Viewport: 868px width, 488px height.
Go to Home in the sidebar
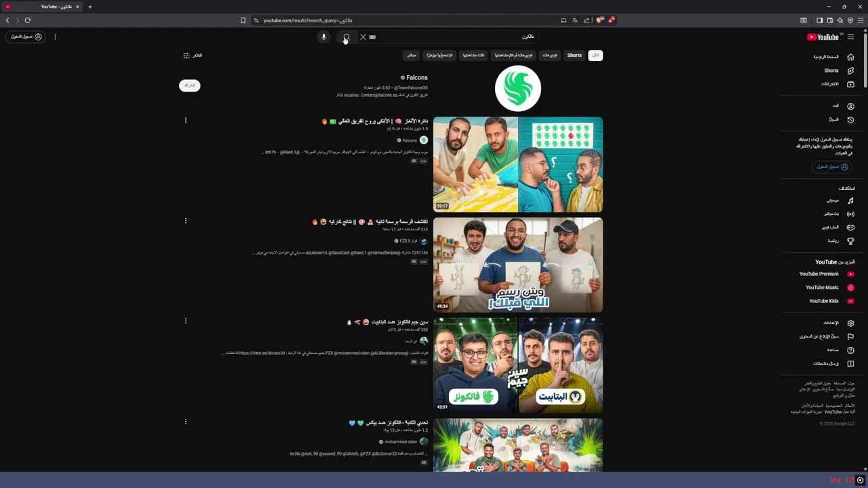[x=833, y=57]
